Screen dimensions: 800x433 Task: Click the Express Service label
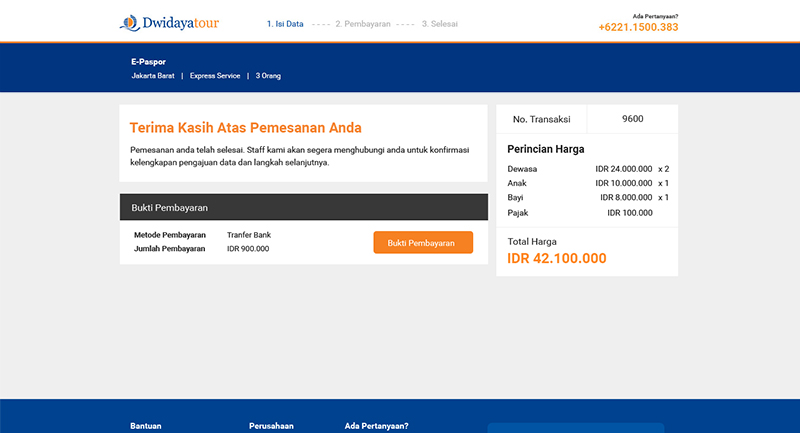[215, 75]
